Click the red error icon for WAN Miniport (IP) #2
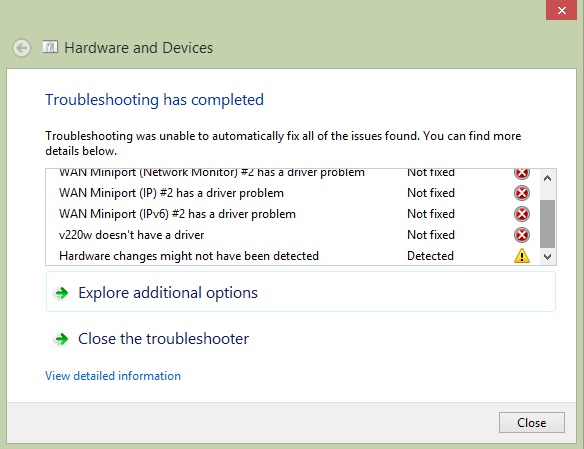The height and width of the screenshot is (449, 584). [x=521, y=193]
